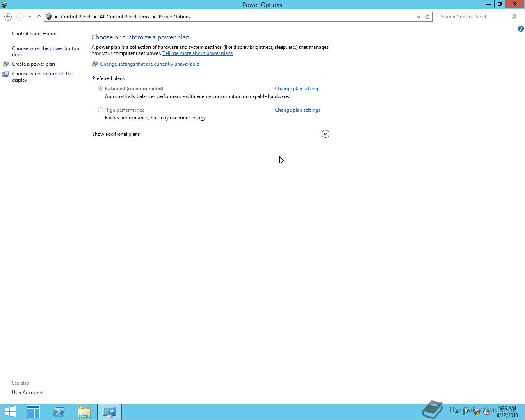
Task: Refresh the Power Options page
Action: tap(427, 17)
